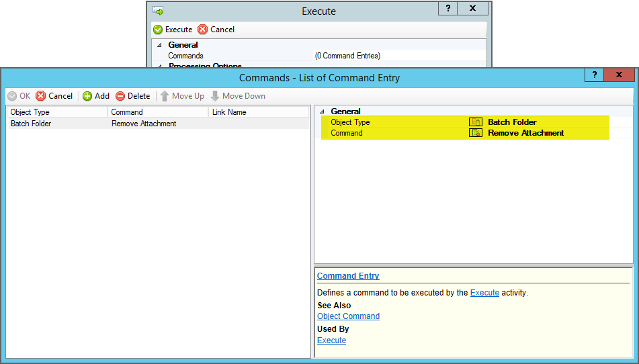Collapse the General section in Execute window
Screen dimensions: 639x364
pyautogui.click(x=159, y=45)
